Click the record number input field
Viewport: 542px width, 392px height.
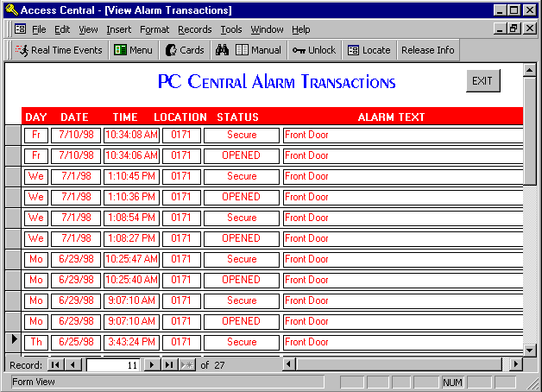(112, 365)
